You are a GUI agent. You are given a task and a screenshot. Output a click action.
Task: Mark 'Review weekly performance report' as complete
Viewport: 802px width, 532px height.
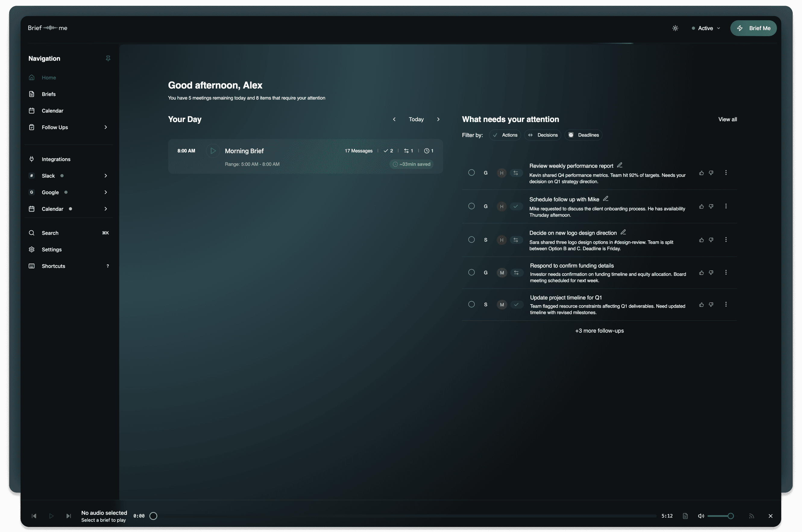[x=471, y=173]
